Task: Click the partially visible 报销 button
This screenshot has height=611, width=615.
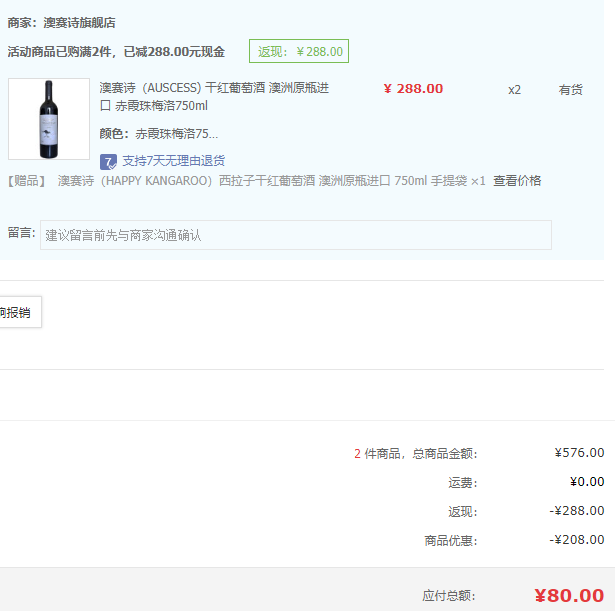Action: click(x=18, y=312)
